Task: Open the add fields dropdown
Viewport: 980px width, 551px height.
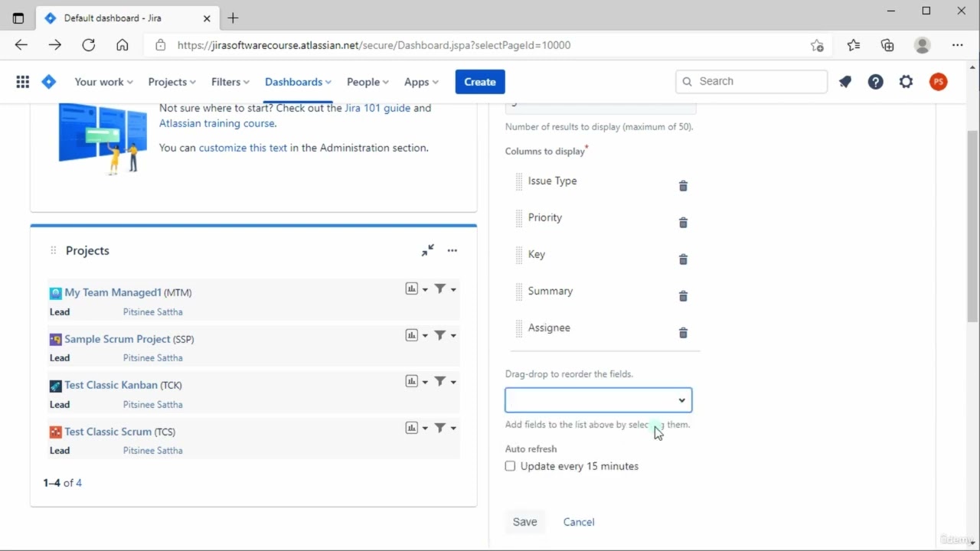Action: pyautogui.click(x=598, y=400)
